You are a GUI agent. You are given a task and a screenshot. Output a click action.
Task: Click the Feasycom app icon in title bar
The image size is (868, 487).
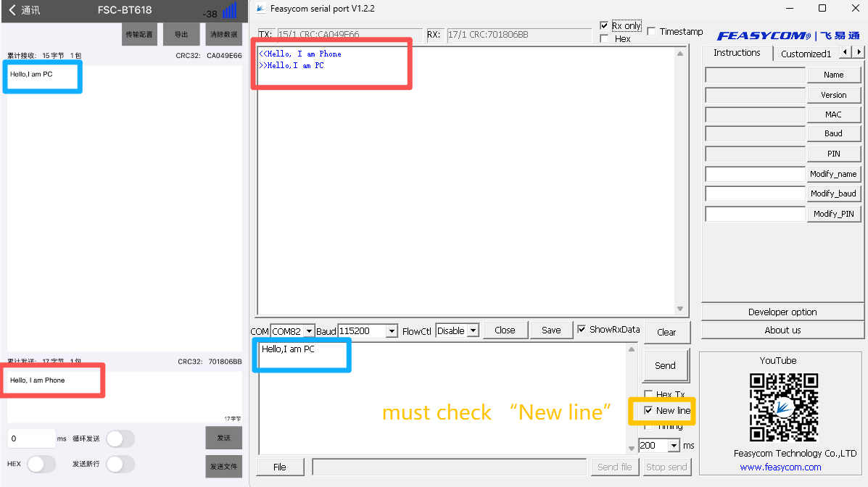click(260, 9)
